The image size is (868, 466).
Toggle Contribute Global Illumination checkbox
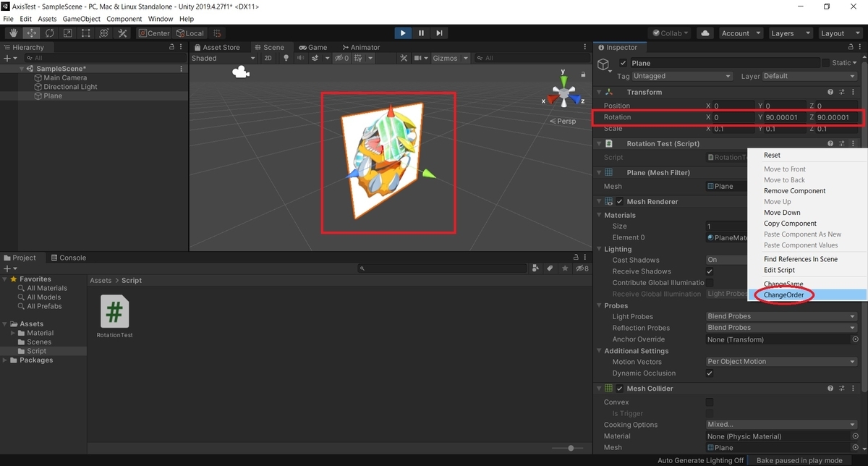(710, 282)
